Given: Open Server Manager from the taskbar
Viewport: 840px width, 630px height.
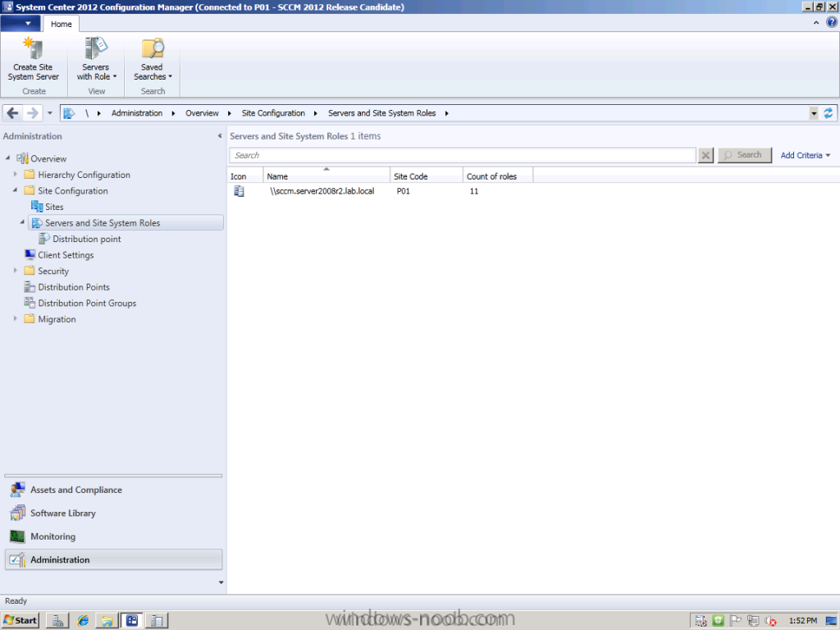Looking at the screenshot, I should coord(58,620).
